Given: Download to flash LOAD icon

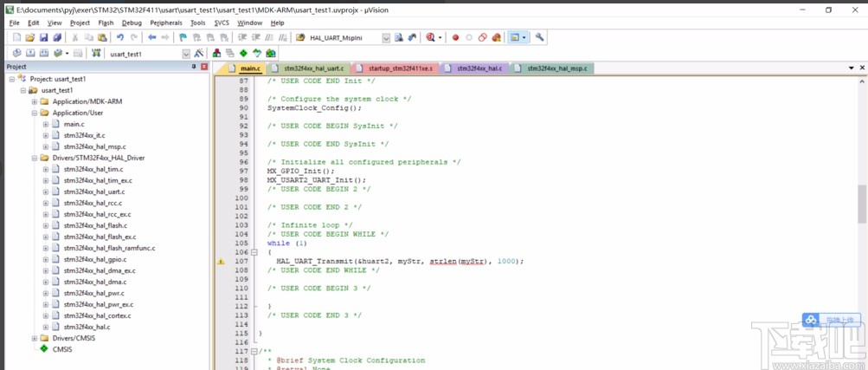Looking at the screenshot, I should (x=96, y=54).
